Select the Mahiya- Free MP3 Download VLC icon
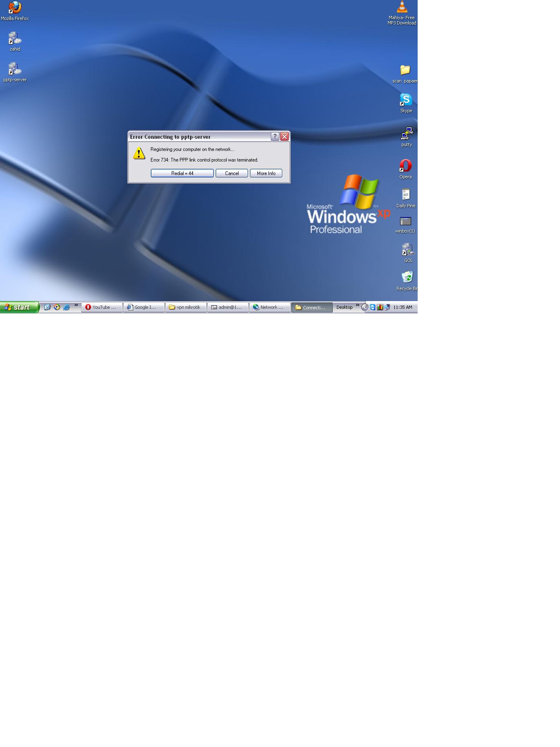560x747 pixels. [402, 13]
